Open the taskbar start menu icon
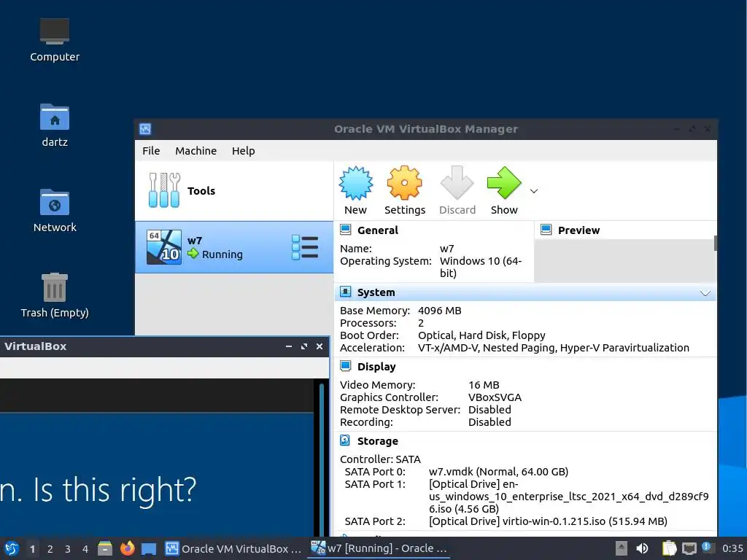The image size is (747, 560). (x=12, y=548)
